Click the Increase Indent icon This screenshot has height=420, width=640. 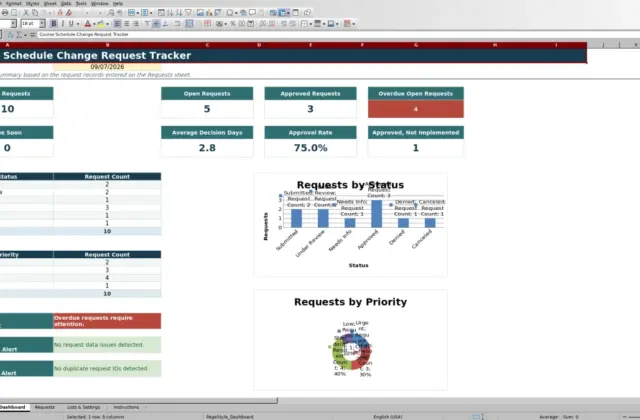284,24
